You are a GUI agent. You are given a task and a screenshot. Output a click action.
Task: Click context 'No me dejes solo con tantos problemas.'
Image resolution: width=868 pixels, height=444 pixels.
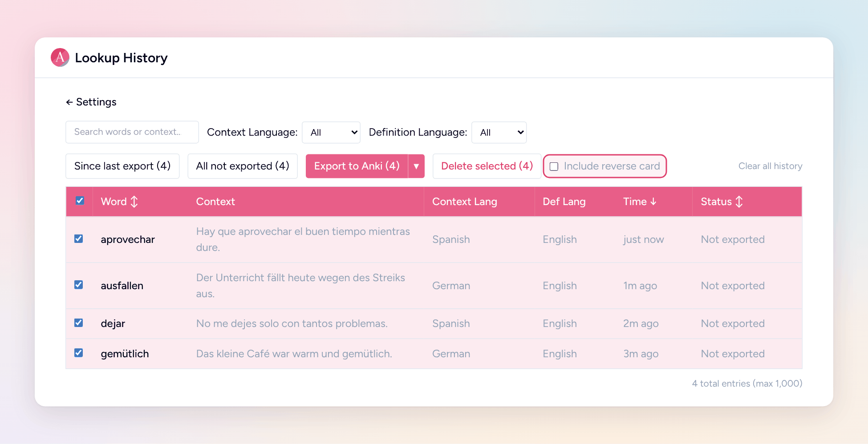[x=292, y=323]
